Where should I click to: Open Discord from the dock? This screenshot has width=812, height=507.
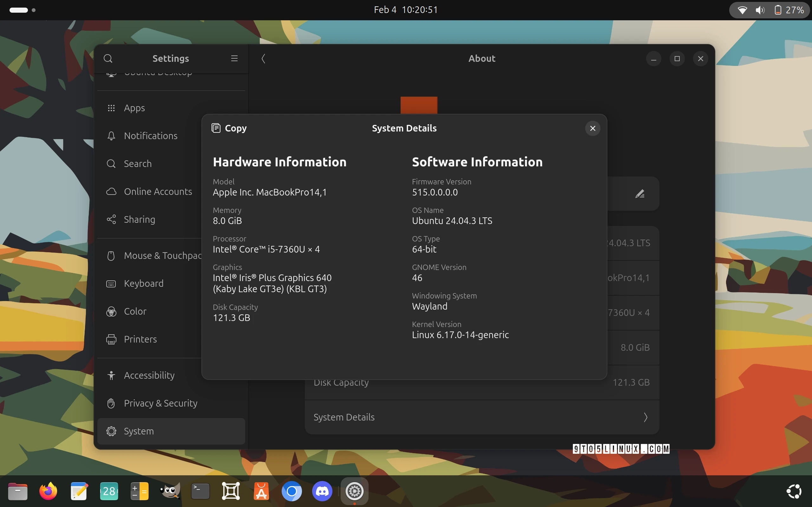click(322, 491)
